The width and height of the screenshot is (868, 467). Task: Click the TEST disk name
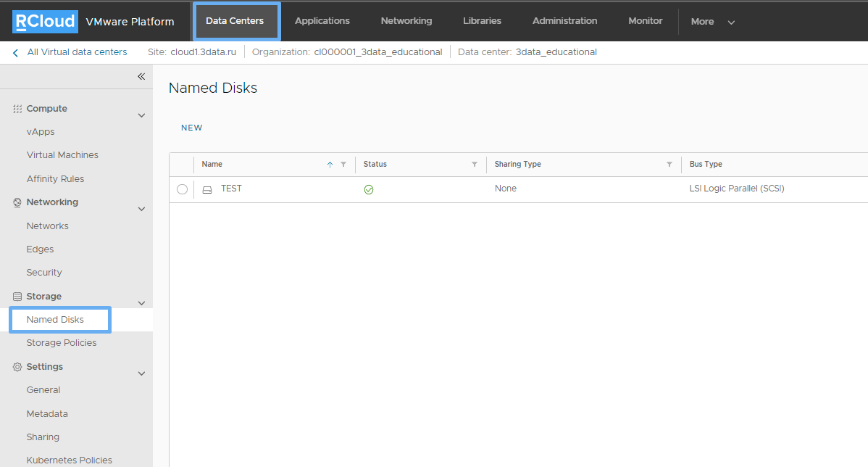(x=231, y=189)
